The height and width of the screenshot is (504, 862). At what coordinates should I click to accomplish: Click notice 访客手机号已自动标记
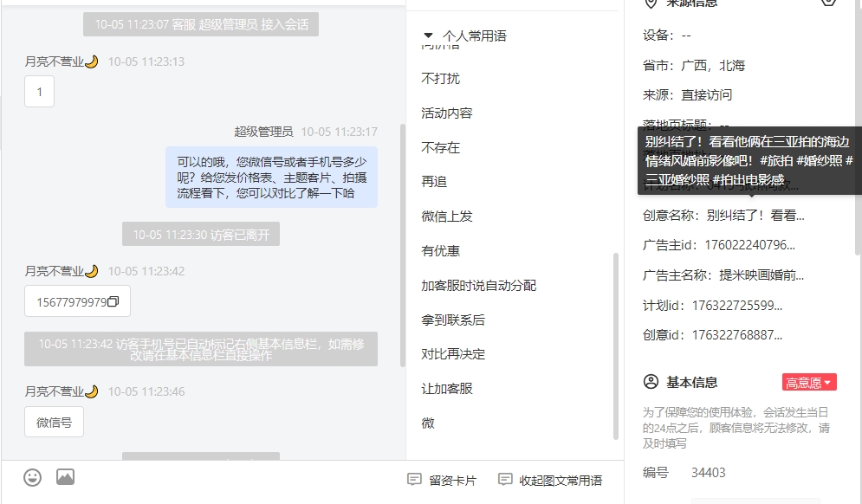tap(201, 349)
